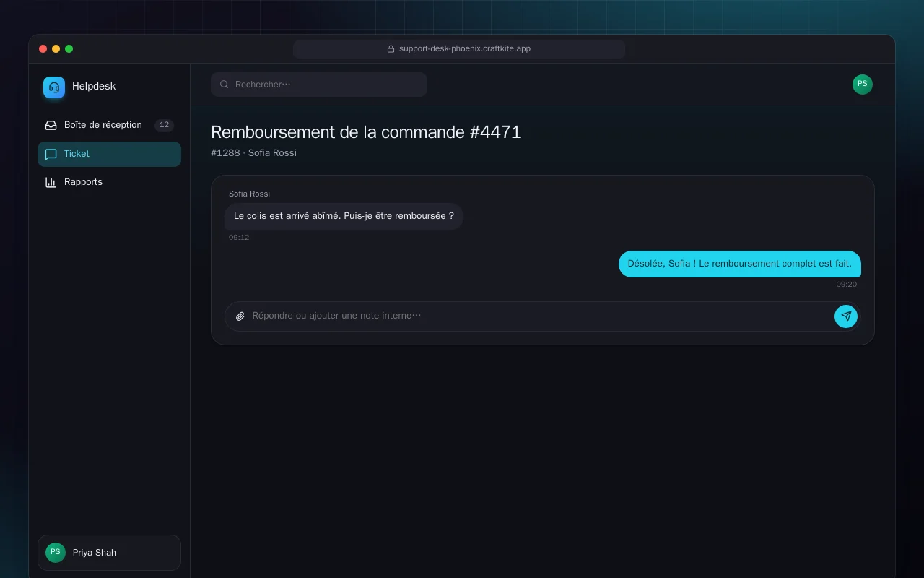The width and height of the screenshot is (924, 578).
Task: Open the PS avatar in top bar
Action: tap(862, 84)
